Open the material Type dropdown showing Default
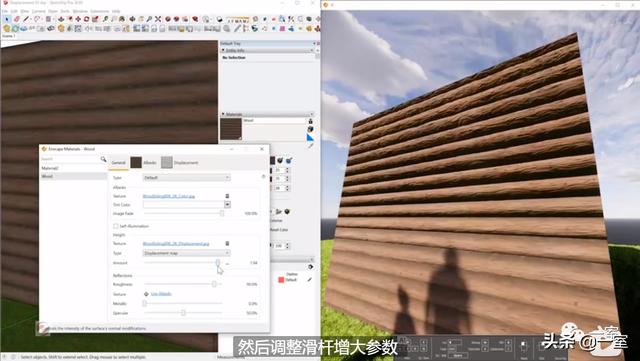 pos(187,178)
